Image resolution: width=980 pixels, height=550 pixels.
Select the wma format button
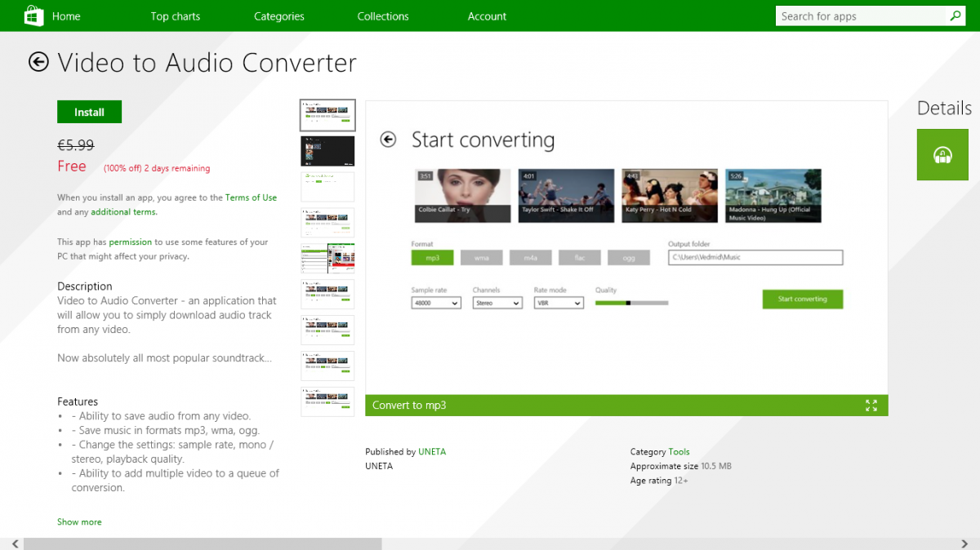click(481, 258)
